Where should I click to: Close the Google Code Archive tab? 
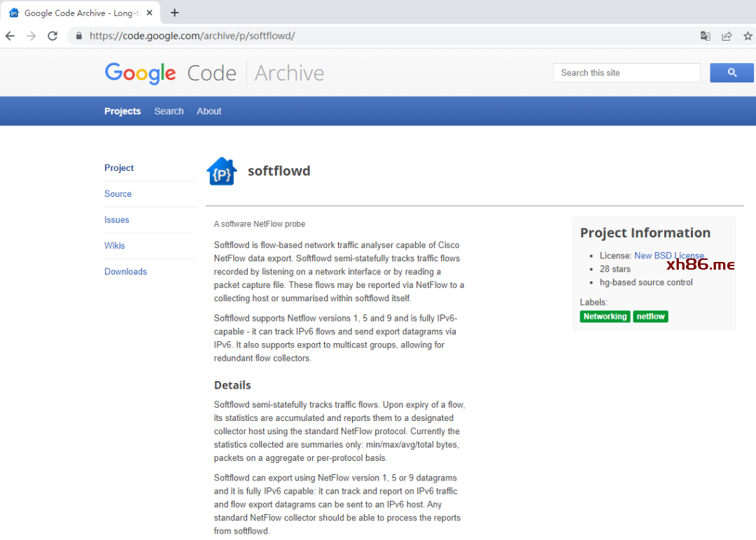pos(149,13)
